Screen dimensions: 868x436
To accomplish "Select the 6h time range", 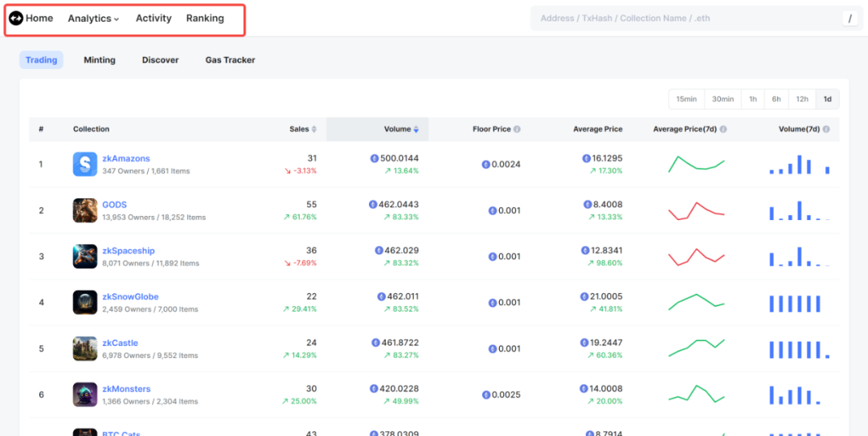I will click(x=776, y=99).
